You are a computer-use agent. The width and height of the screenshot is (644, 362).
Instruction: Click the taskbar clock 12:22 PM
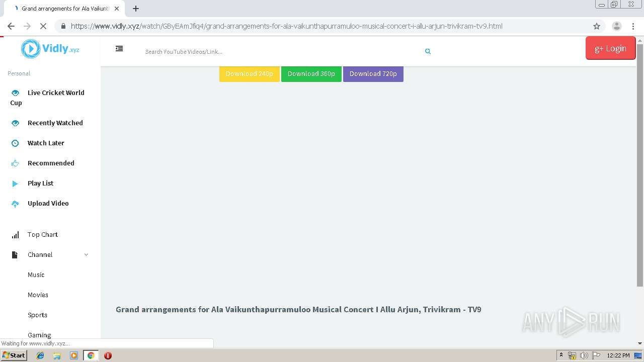click(618, 355)
